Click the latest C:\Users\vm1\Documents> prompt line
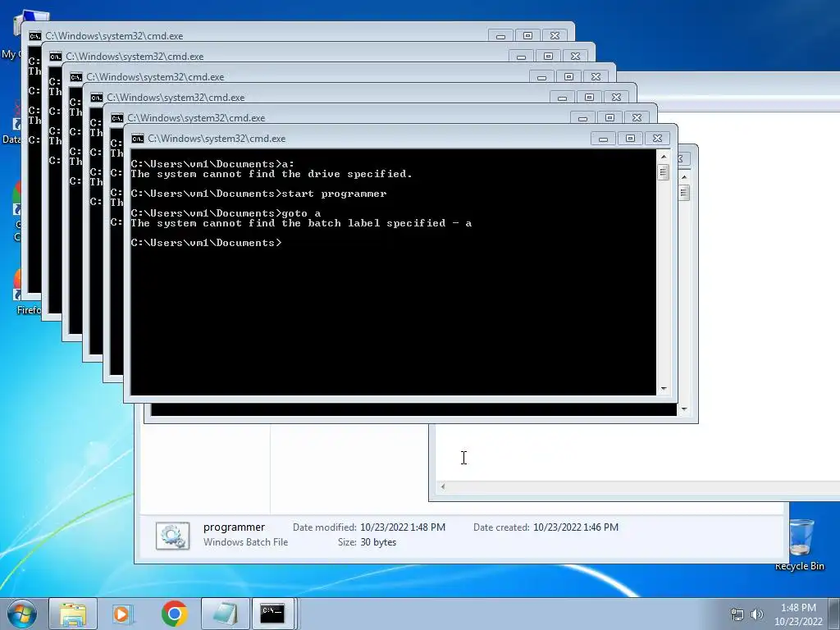The height and width of the screenshot is (630, 840). click(206, 243)
